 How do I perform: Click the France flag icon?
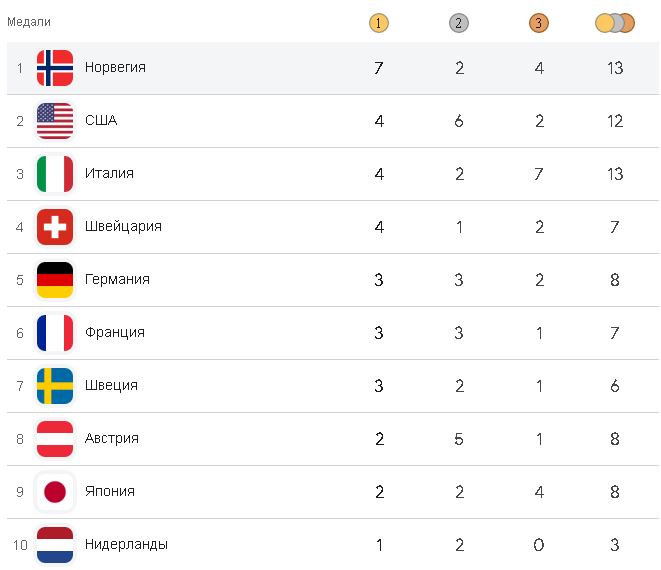pyautogui.click(x=55, y=333)
